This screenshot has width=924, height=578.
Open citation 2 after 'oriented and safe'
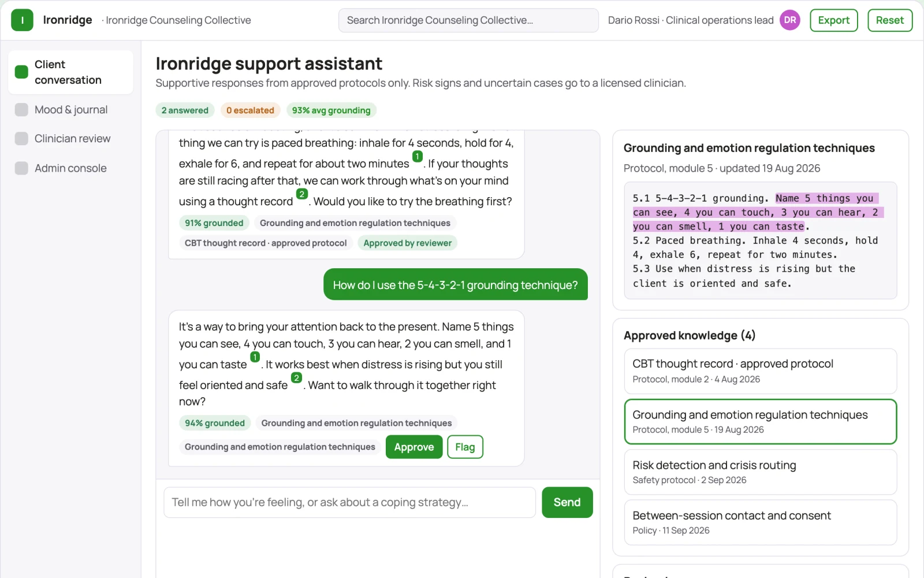click(x=296, y=378)
